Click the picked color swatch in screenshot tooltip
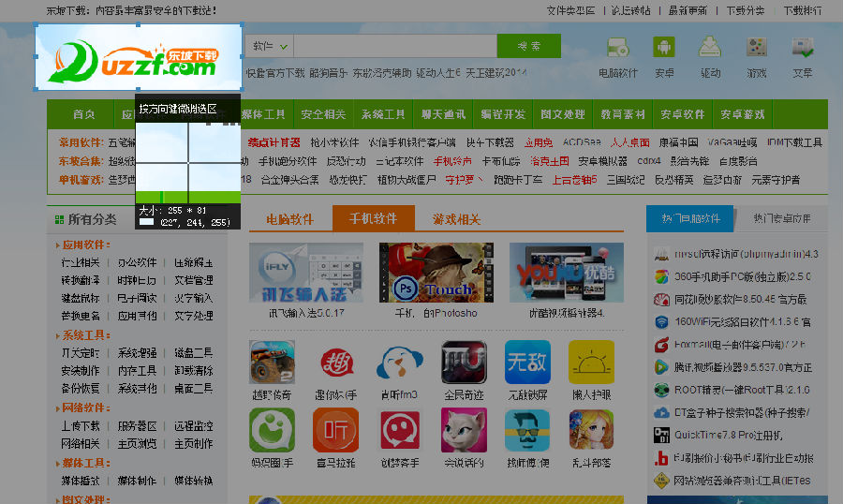 (146, 222)
